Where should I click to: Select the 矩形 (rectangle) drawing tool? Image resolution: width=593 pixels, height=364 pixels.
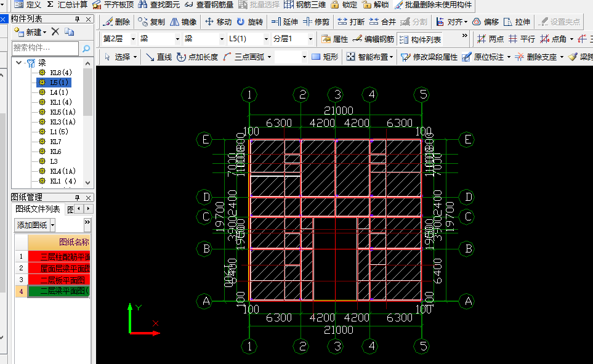[x=325, y=57]
